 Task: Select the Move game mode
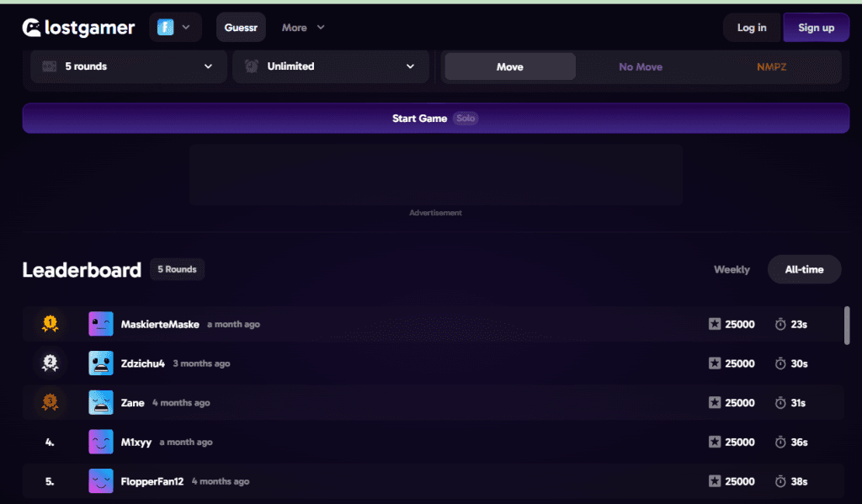click(x=510, y=66)
